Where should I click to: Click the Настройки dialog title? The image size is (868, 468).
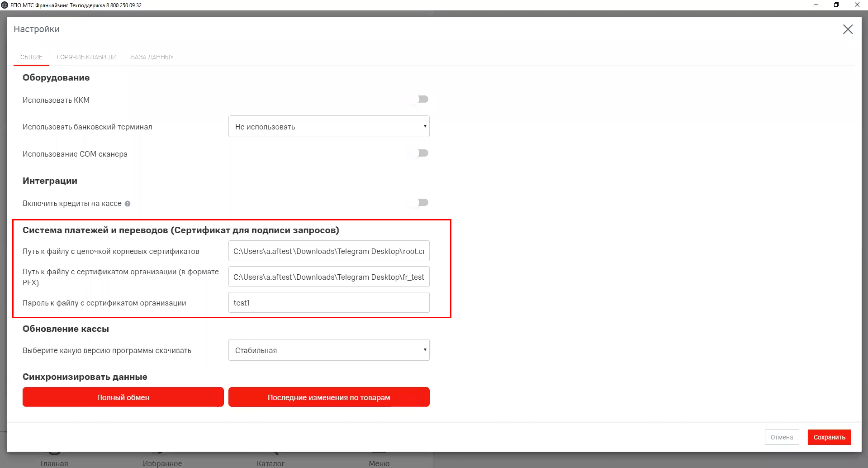point(37,29)
